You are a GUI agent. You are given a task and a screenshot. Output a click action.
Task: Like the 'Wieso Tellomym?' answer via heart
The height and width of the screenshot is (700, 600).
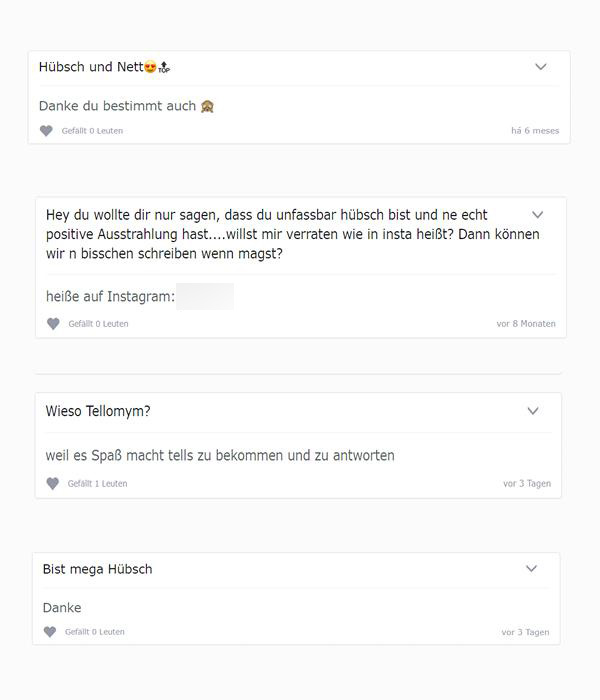tap(53, 484)
